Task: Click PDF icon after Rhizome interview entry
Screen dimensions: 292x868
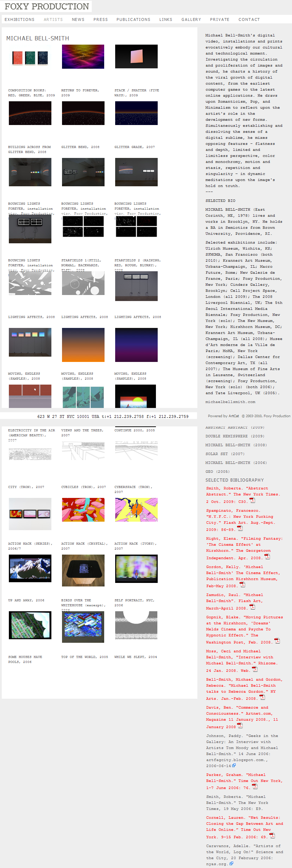Action: pyautogui.click(x=255, y=669)
